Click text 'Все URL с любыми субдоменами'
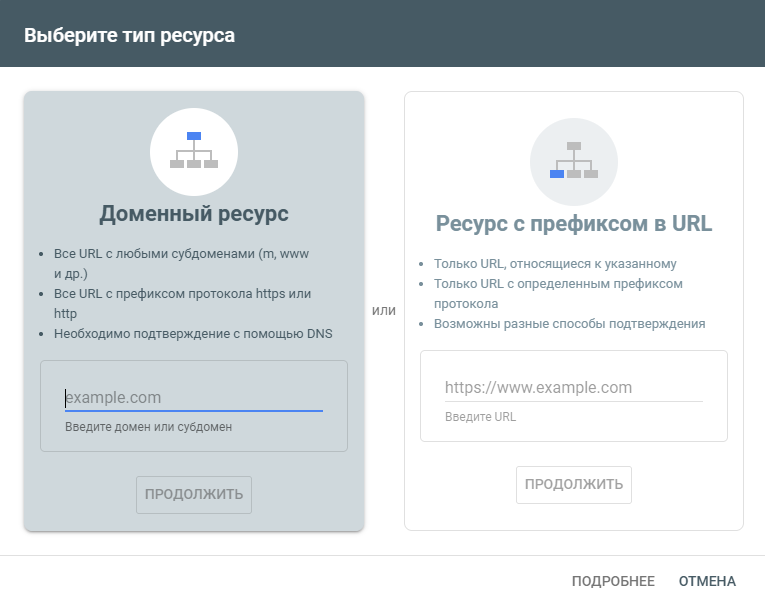 [155, 254]
